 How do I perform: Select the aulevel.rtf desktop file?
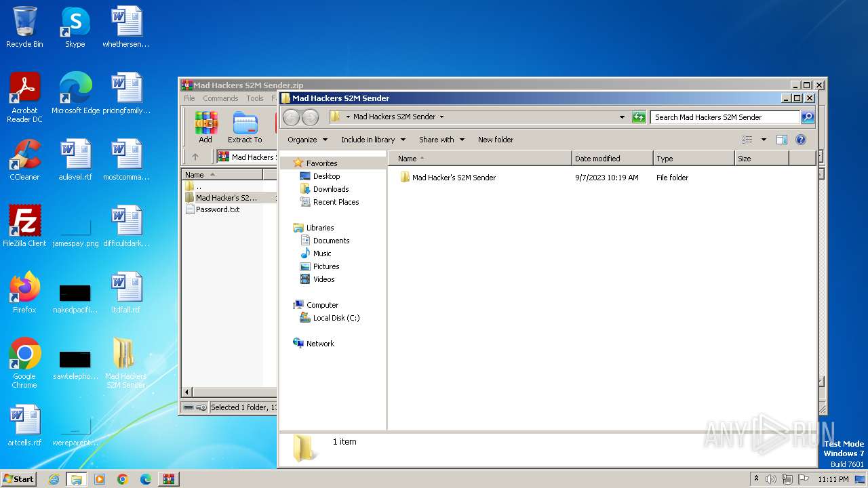(x=75, y=161)
